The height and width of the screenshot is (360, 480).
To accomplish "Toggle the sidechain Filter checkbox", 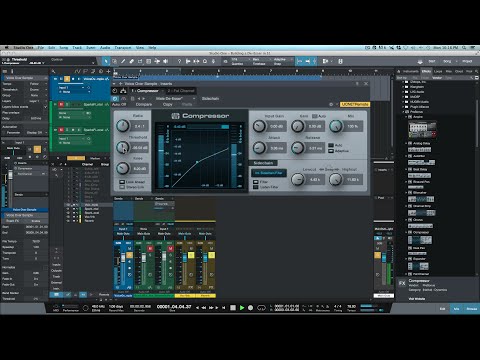I will point(256,182).
